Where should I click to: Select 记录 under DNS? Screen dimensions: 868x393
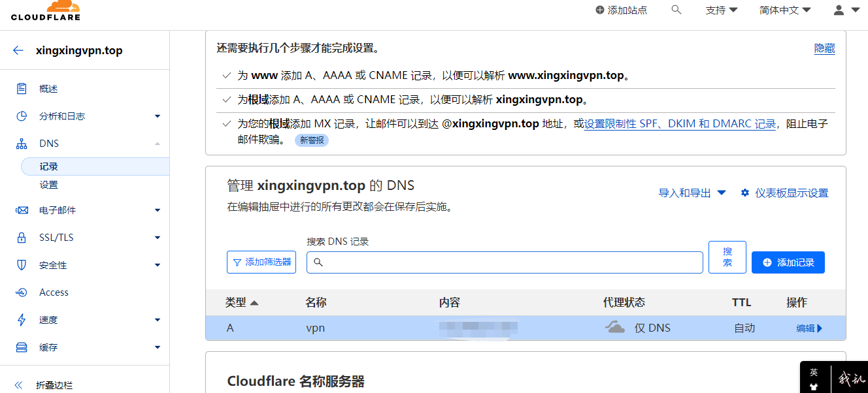[x=95, y=166]
